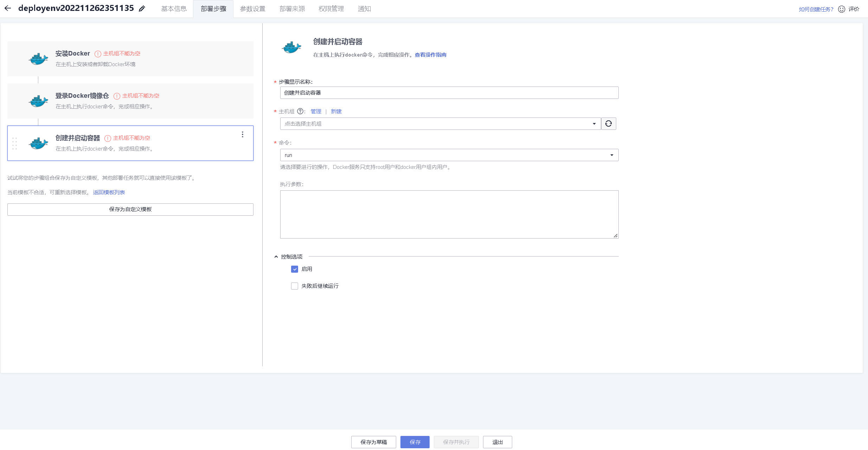The width and height of the screenshot is (868, 450).
Task: Click the 返回模板列表 link
Action: tap(109, 192)
